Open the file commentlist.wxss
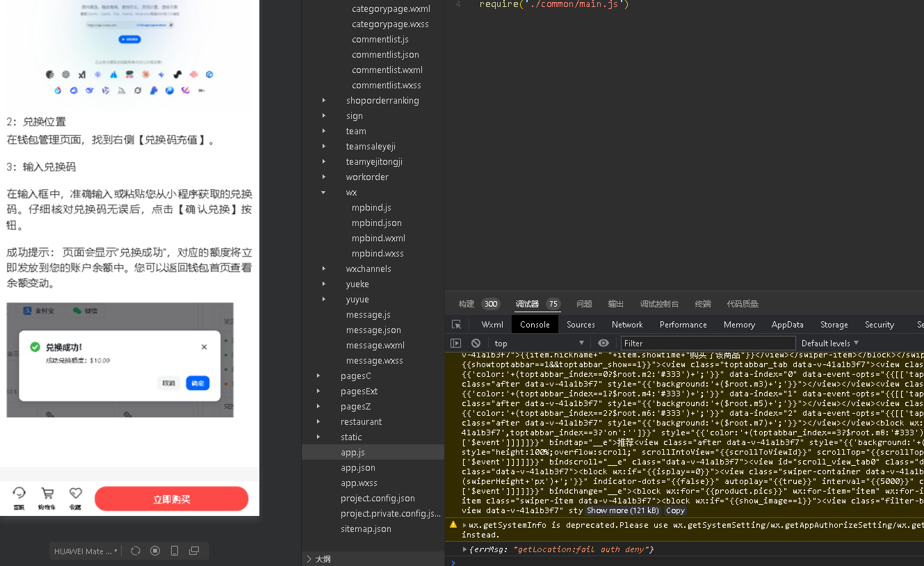Screen dimensions: 924x566 386,85
